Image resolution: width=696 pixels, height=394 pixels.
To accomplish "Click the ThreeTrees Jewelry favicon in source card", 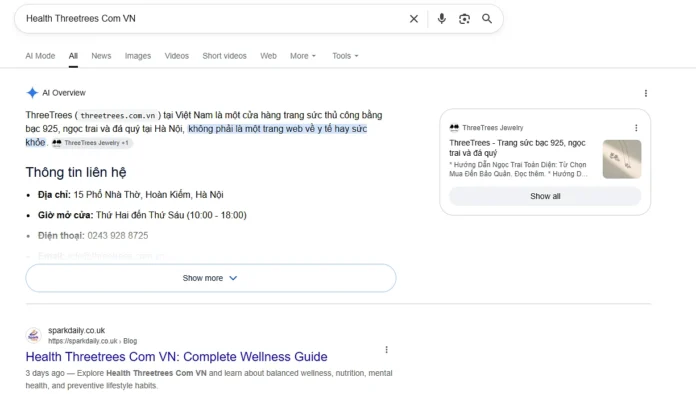I will tap(454, 128).
